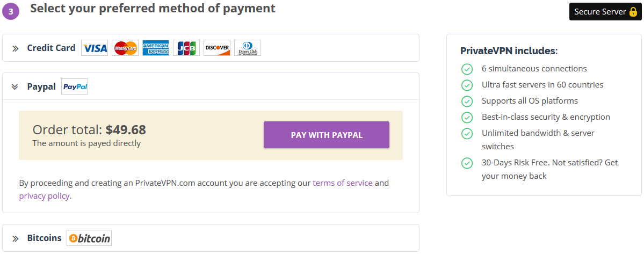Image resolution: width=644 pixels, height=254 pixels.
Task: Click the PayPal logo icon
Action: point(75,86)
